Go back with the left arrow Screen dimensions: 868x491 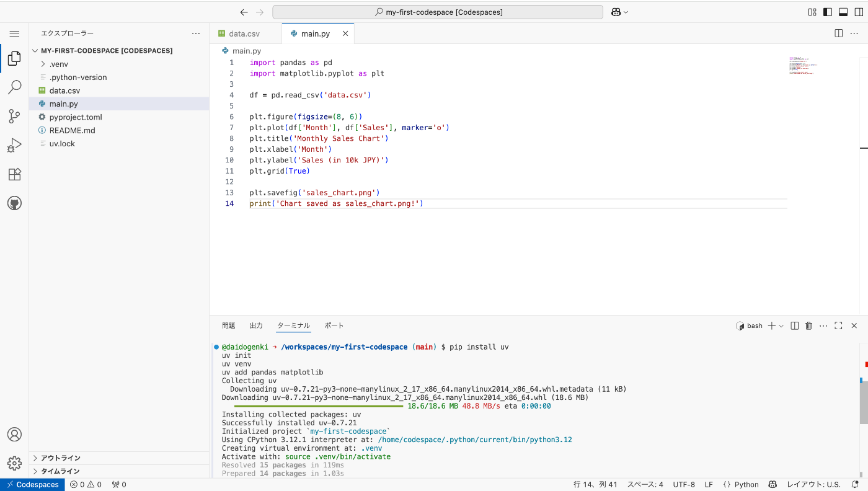(244, 12)
